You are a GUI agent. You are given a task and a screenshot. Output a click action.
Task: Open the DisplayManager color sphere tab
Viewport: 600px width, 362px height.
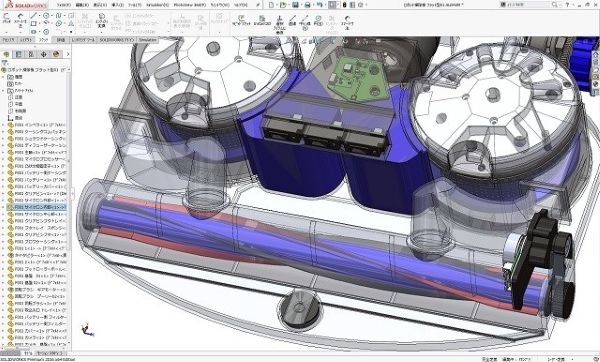pyautogui.click(x=56, y=54)
